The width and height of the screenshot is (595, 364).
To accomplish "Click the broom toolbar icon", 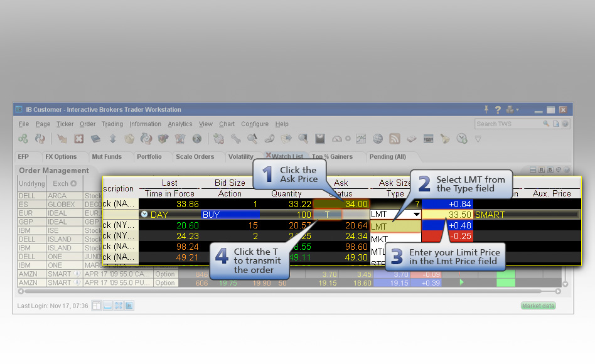I will [x=445, y=139].
